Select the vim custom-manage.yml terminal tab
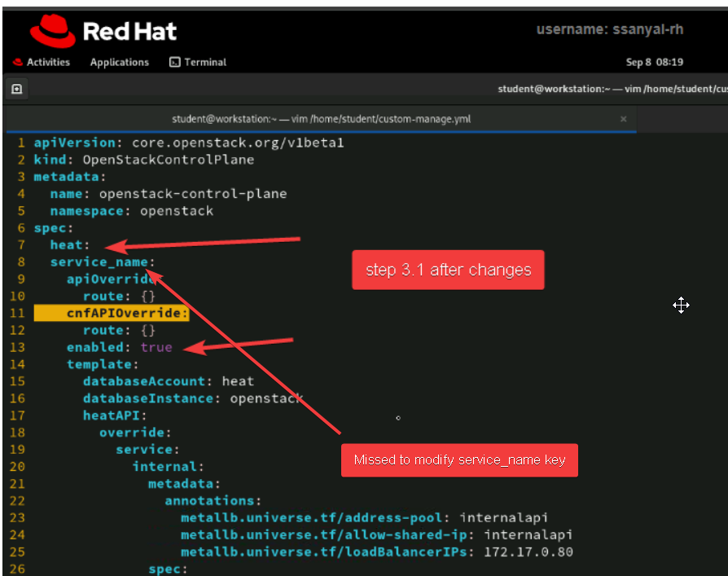728x576 pixels. coord(321,120)
